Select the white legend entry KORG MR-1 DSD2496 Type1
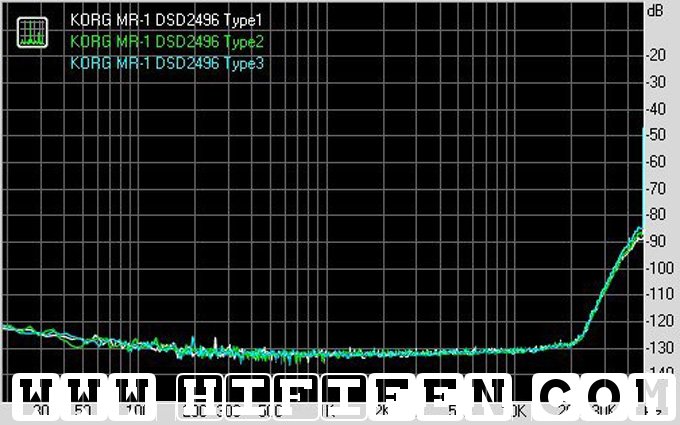The height and width of the screenshot is (425, 680). tap(166, 20)
